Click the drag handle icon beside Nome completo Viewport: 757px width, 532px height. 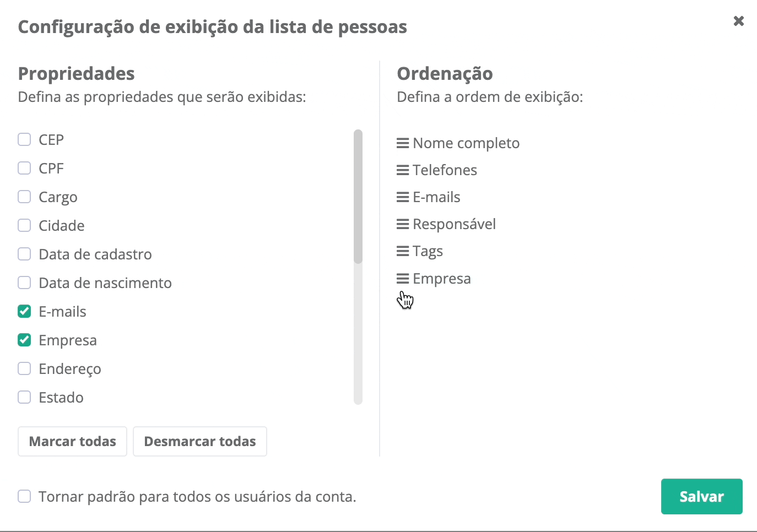tap(403, 143)
